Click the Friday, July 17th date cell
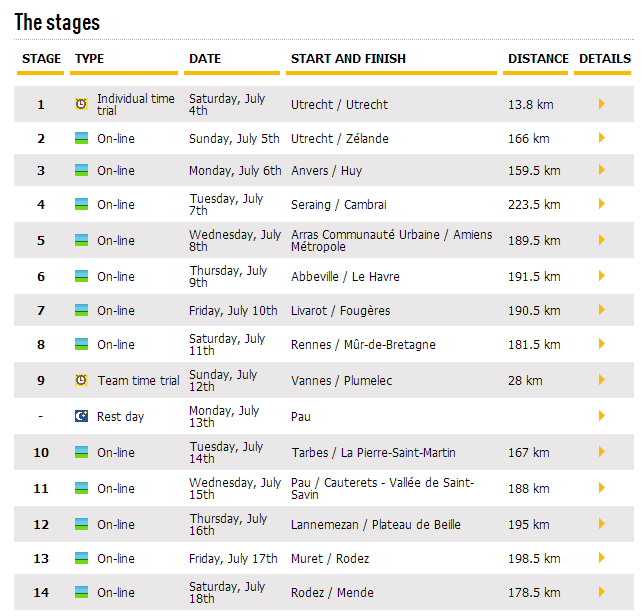 233,558
